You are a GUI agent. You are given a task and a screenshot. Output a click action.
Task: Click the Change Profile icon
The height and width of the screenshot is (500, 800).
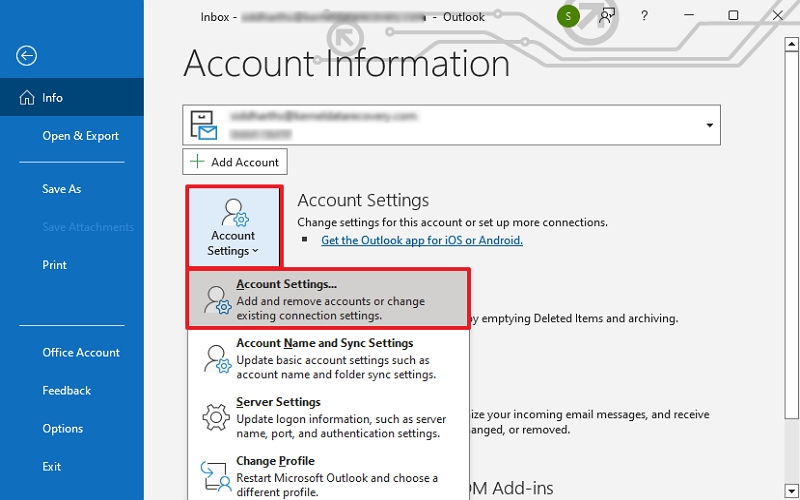[216, 476]
